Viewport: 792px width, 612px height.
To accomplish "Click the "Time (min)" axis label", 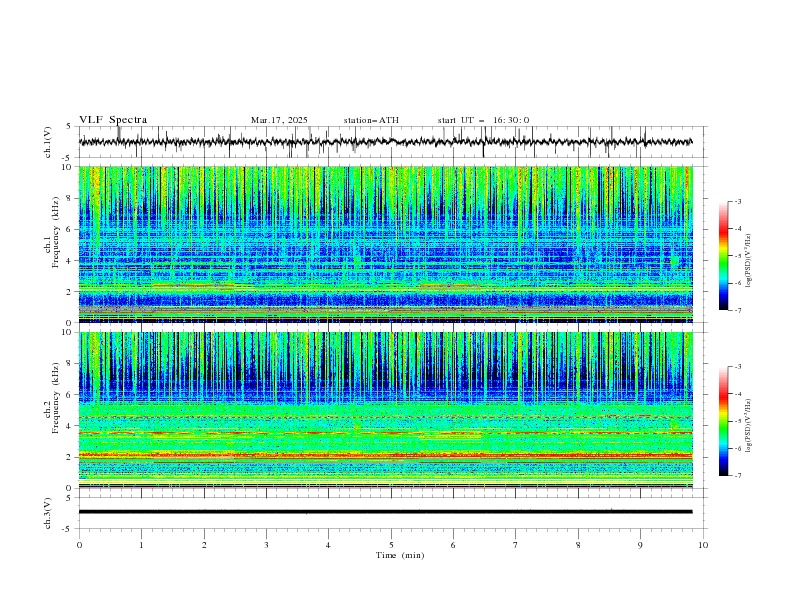I will coord(400,555).
